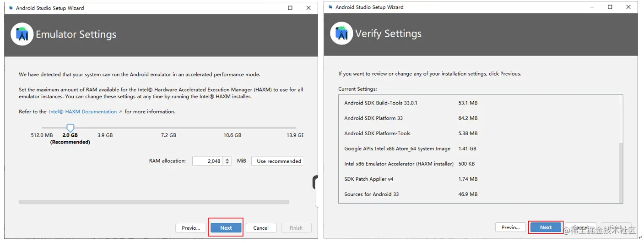Click the RAM allocation spinner arrows
This screenshot has height=243, width=644.
[x=227, y=161]
